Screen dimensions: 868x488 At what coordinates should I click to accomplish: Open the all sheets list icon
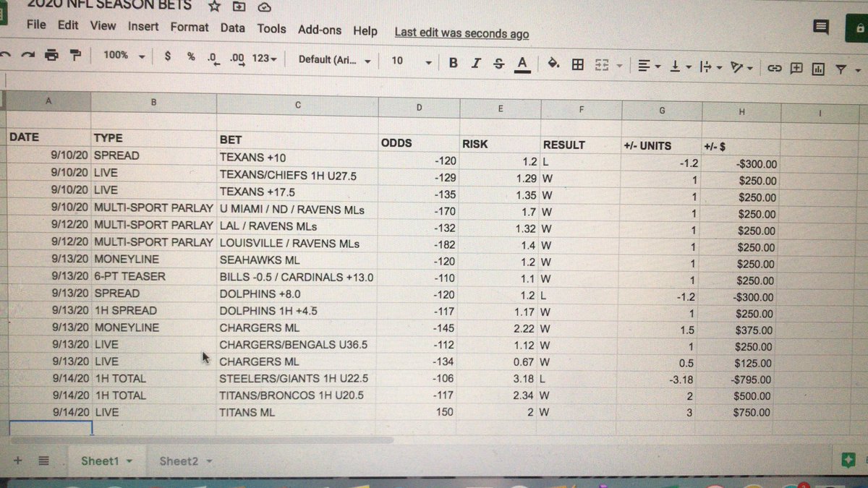[x=43, y=461]
